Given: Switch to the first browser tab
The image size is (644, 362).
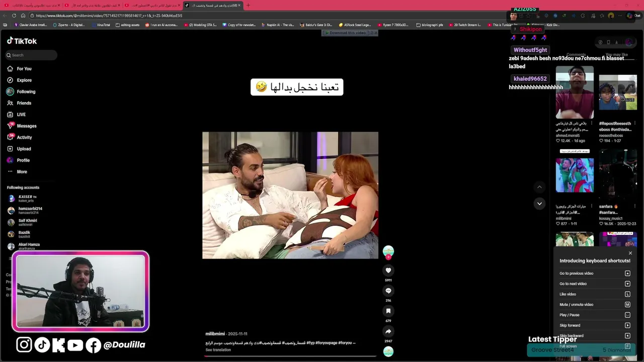Looking at the screenshot, I should point(31,5).
